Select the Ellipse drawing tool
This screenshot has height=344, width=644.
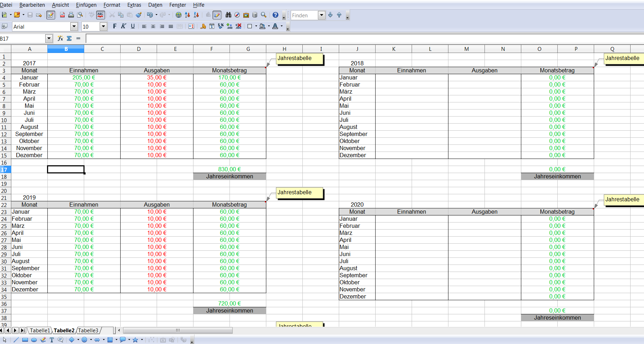[x=34, y=340]
